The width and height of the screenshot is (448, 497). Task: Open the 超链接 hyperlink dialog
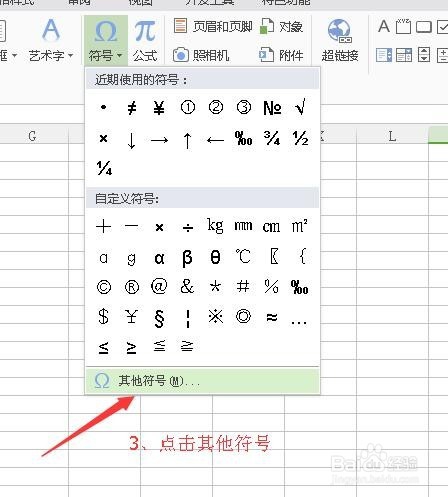click(340, 40)
